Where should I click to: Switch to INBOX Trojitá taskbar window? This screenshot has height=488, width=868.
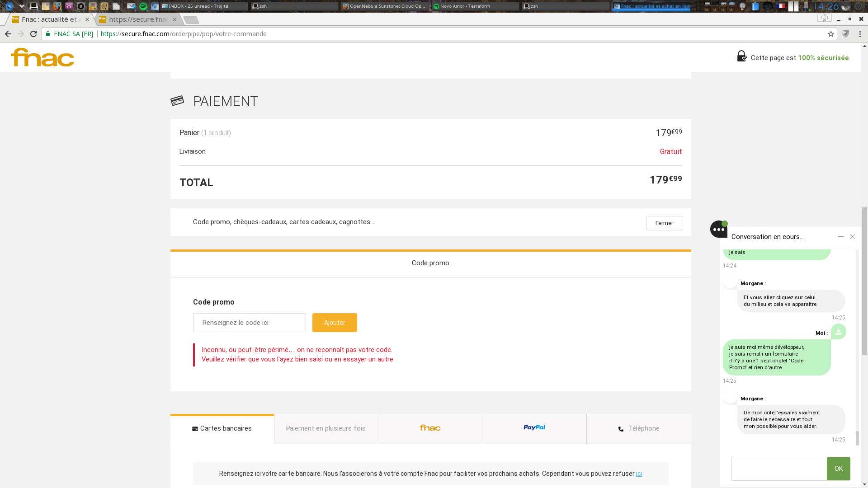[204, 6]
